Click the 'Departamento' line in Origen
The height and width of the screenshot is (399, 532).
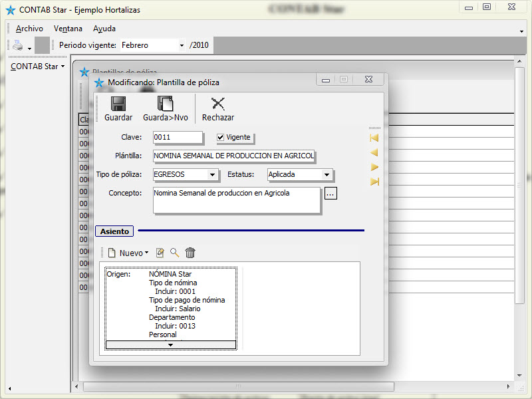click(x=172, y=318)
